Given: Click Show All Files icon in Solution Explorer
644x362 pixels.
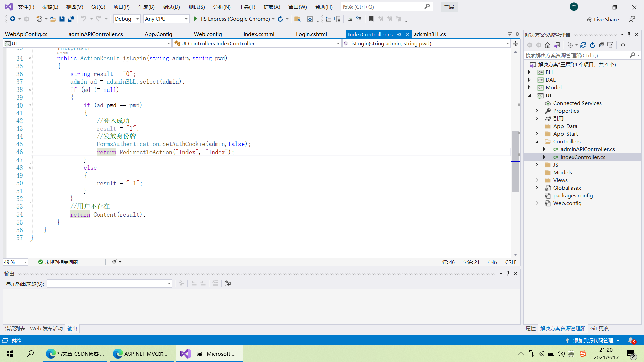Looking at the screenshot, I should (x=610, y=45).
